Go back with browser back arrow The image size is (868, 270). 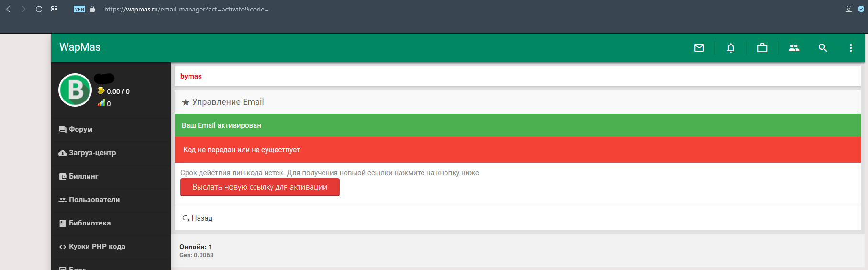[x=8, y=9]
